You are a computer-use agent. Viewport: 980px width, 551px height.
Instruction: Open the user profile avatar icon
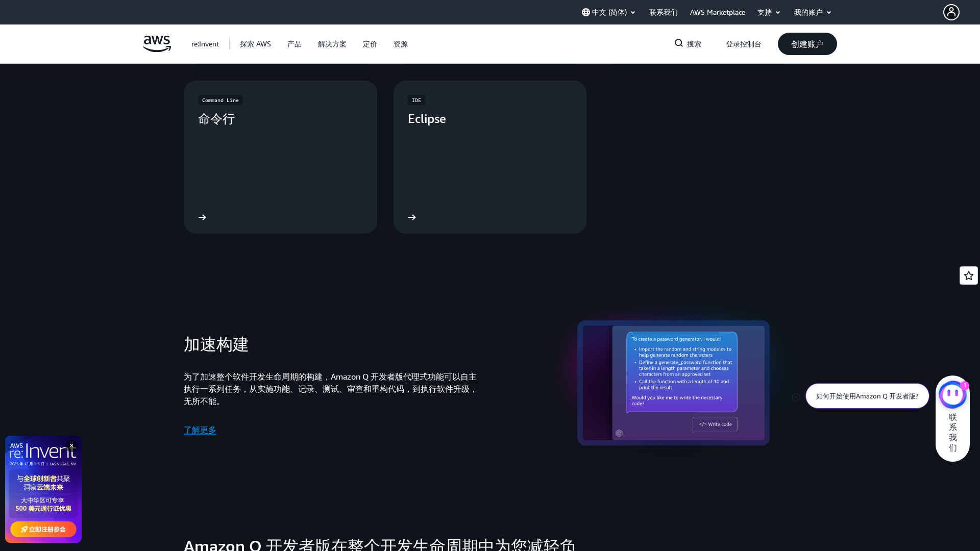pos(951,12)
